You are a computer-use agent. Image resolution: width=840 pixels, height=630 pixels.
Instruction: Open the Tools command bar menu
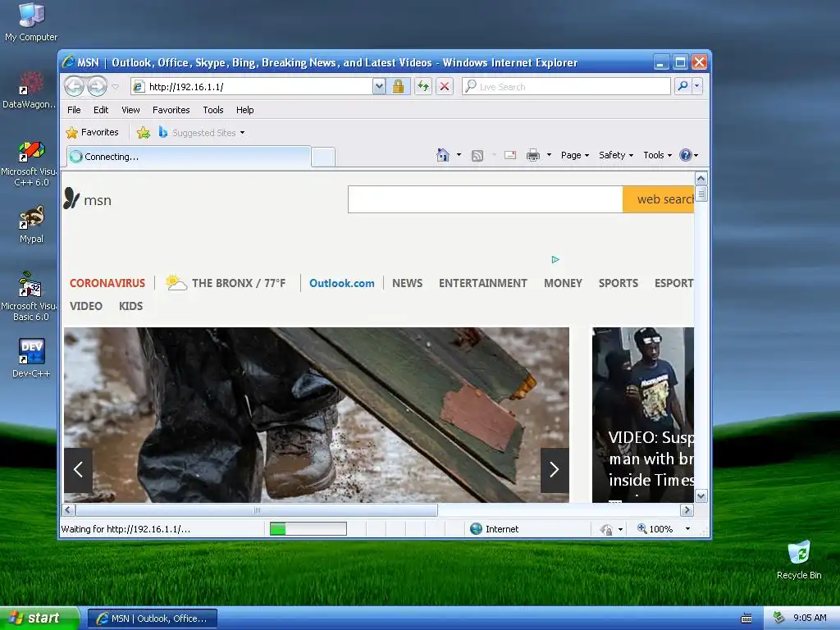[x=657, y=155]
